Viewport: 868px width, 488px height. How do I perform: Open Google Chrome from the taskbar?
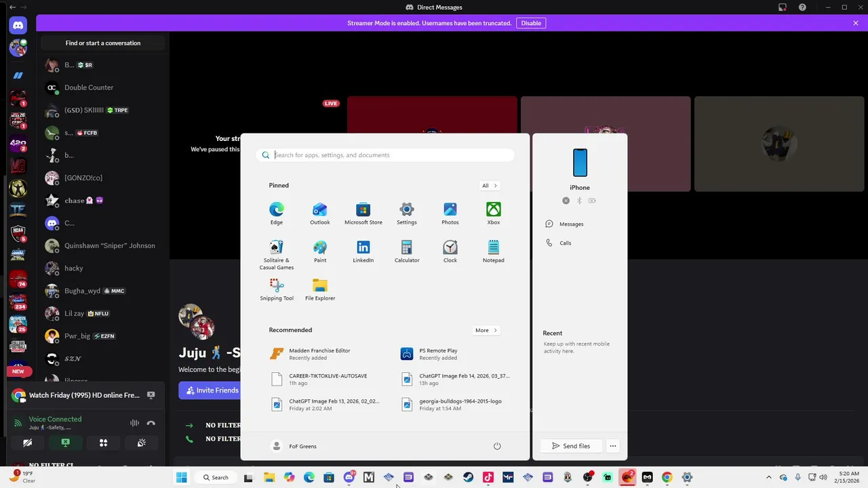[x=667, y=477]
